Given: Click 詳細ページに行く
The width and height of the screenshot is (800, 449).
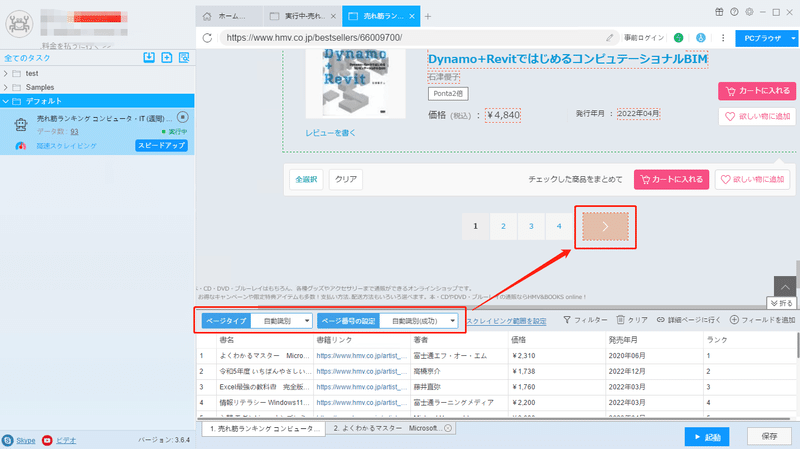Looking at the screenshot, I should pyautogui.click(x=688, y=320).
